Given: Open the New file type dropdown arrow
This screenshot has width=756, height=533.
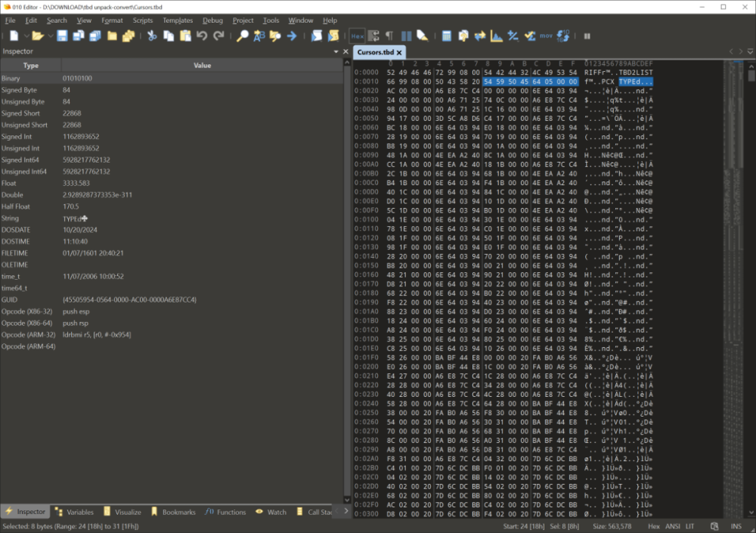Looking at the screenshot, I should (26, 36).
